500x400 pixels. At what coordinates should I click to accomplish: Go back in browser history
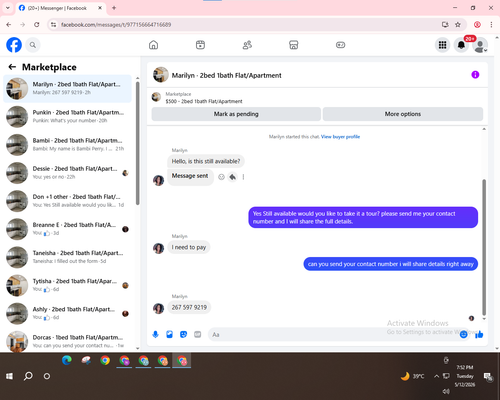point(9,24)
